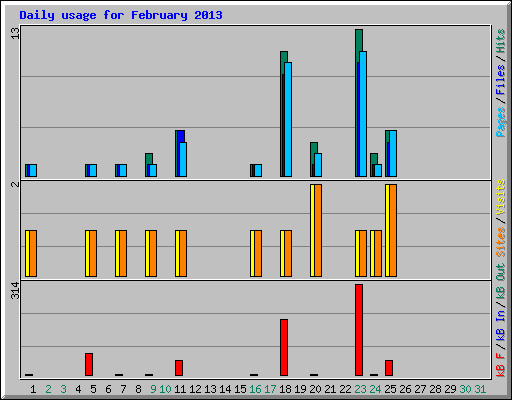Click the 'Visits' legend label

coord(501,197)
